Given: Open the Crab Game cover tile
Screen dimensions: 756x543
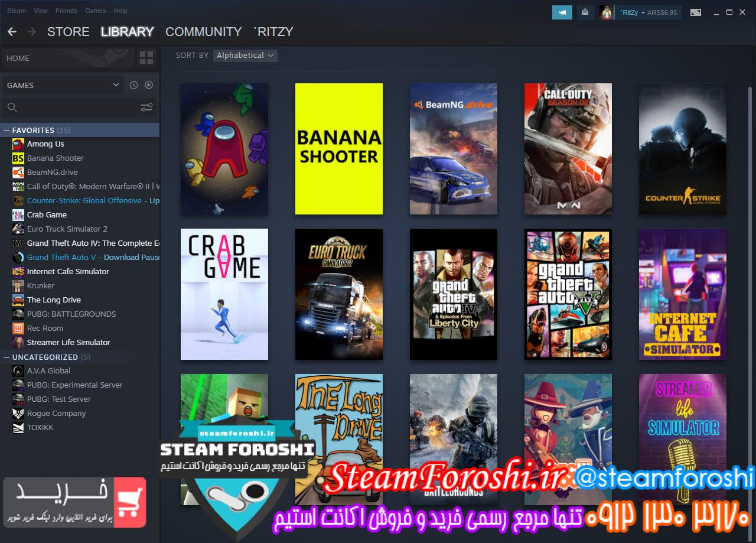Looking at the screenshot, I should pyautogui.click(x=224, y=294).
